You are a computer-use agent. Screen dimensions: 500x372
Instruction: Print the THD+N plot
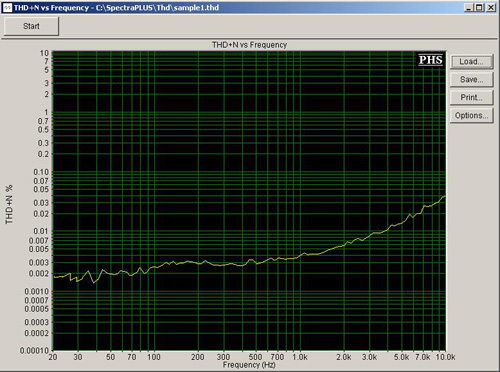[472, 98]
